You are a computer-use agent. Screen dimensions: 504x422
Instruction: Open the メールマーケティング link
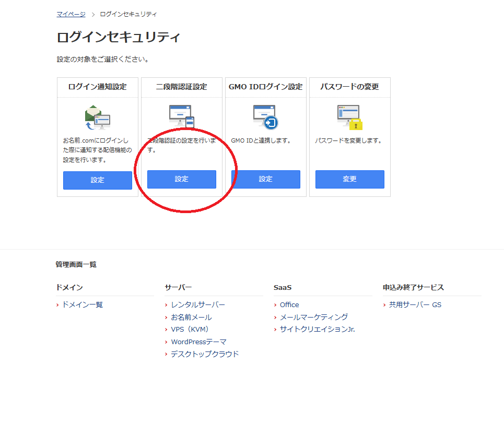tap(314, 317)
